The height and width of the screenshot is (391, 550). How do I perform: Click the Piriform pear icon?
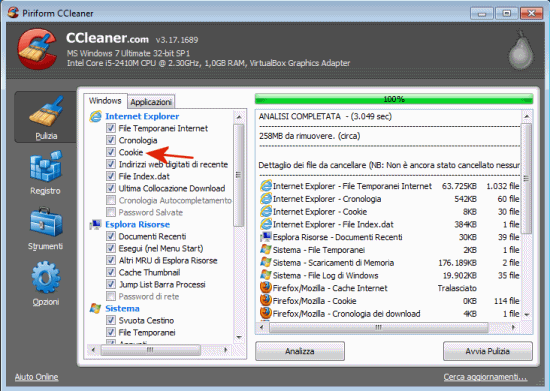pos(521,50)
